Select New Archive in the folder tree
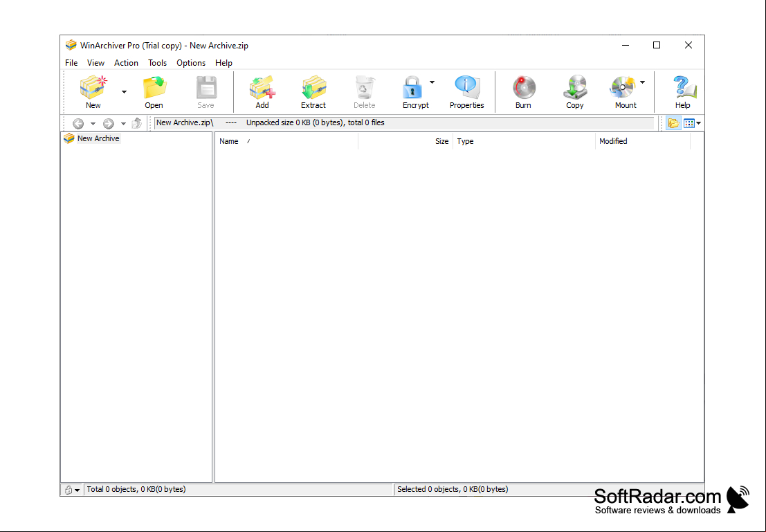The width and height of the screenshot is (766, 532). tap(92, 138)
